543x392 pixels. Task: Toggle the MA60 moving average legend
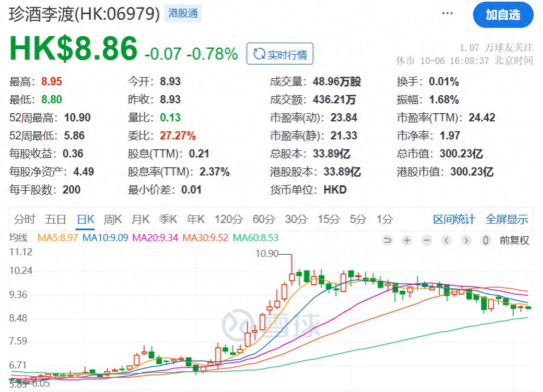pos(255,238)
